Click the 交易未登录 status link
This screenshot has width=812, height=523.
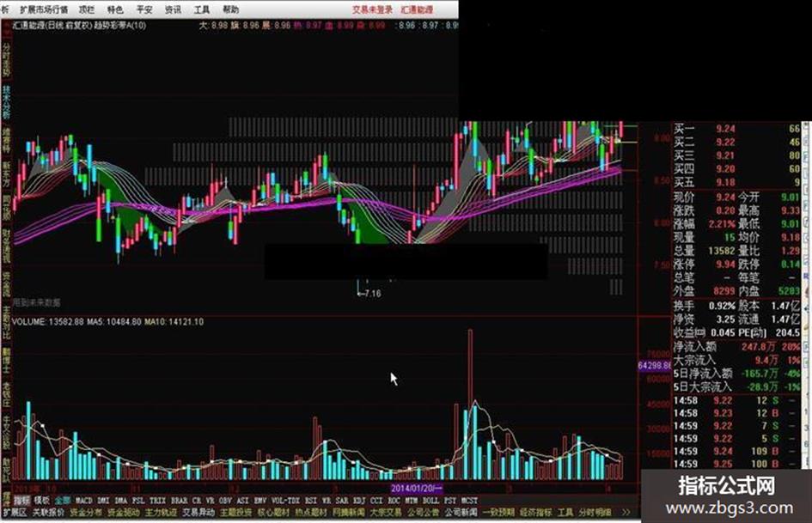click(372, 9)
